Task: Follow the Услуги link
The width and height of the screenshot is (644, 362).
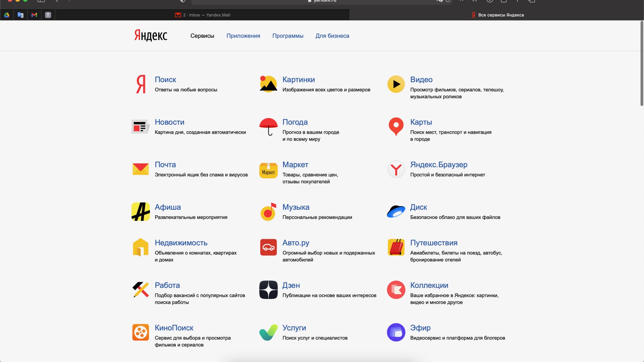Action: click(294, 328)
